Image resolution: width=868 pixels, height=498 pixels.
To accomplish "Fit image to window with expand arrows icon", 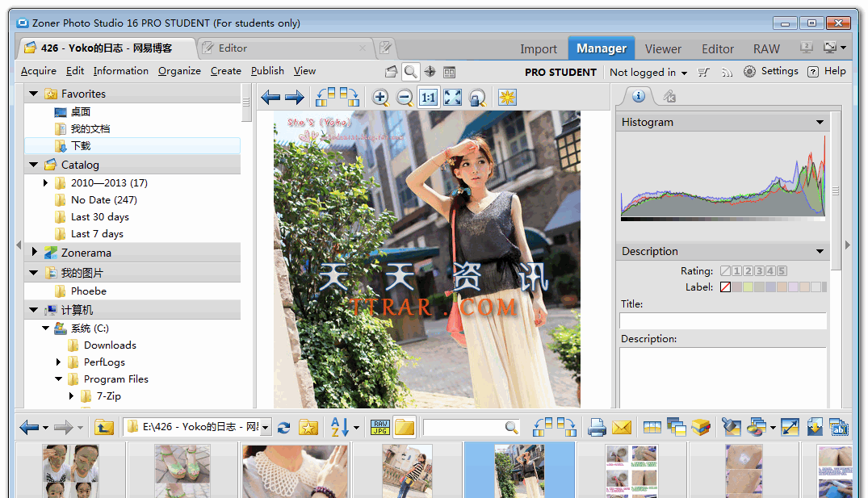I will coord(452,98).
